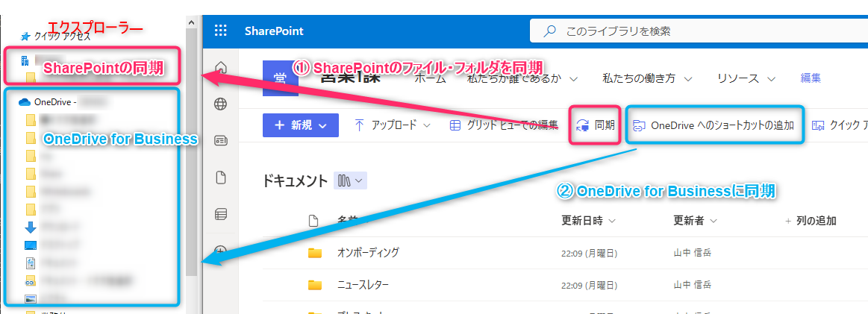The image size is (868, 314).
Task: Open the news icon in the SharePoint rail
Action: (x=221, y=140)
